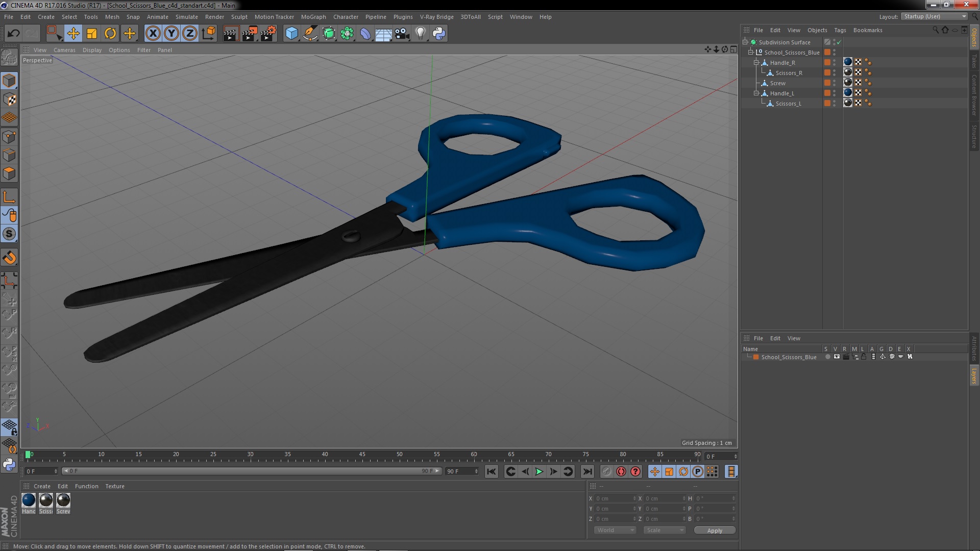
Task: Toggle Autokeying button
Action: 621,472
